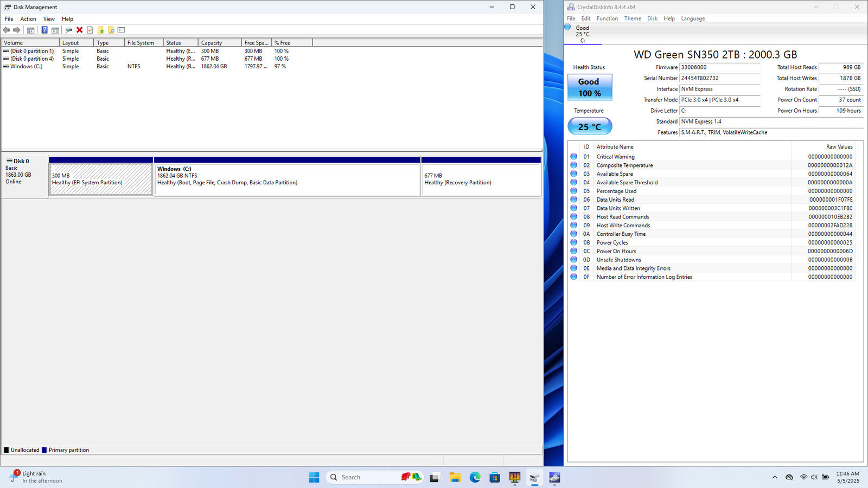Click the folder with magnifier toolbar icon
This screenshot has height=488, width=868.
[x=111, y=30]
